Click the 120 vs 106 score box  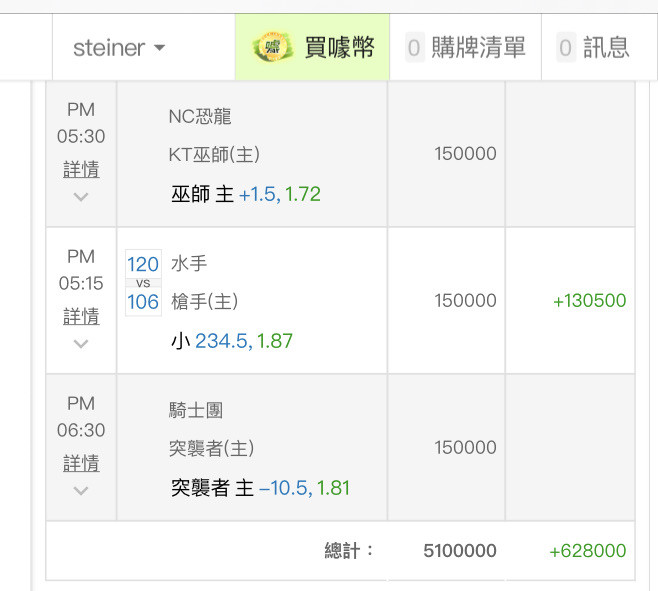[x=143, y=282]
